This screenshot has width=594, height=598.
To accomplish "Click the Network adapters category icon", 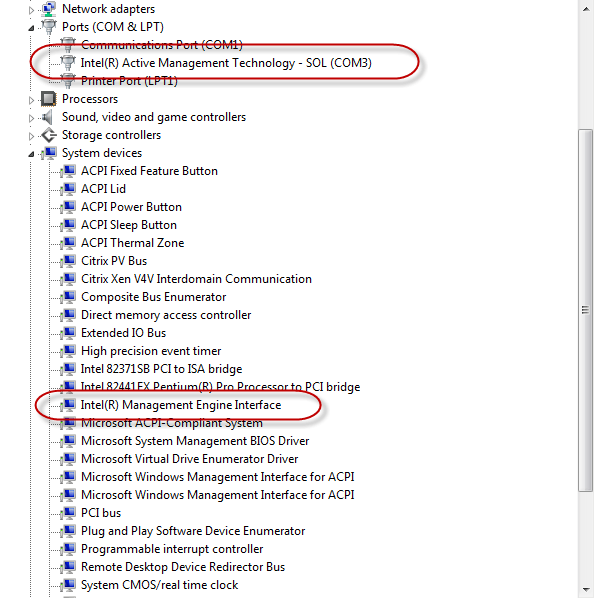I will tap(48, 9).
